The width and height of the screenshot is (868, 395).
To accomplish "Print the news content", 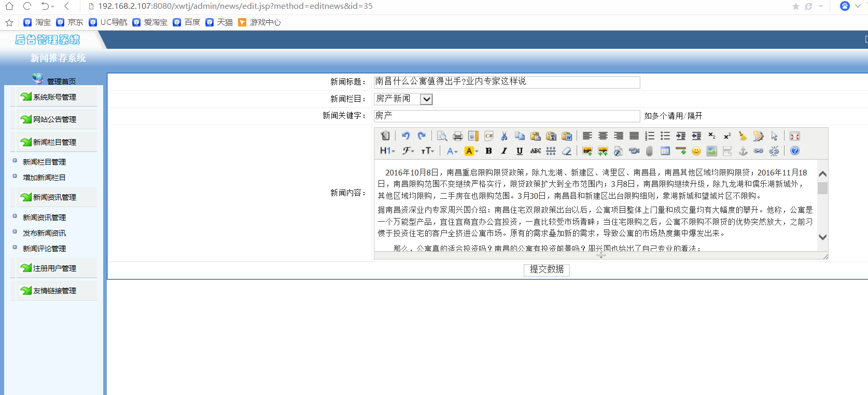I will click(x=457, y=136).
